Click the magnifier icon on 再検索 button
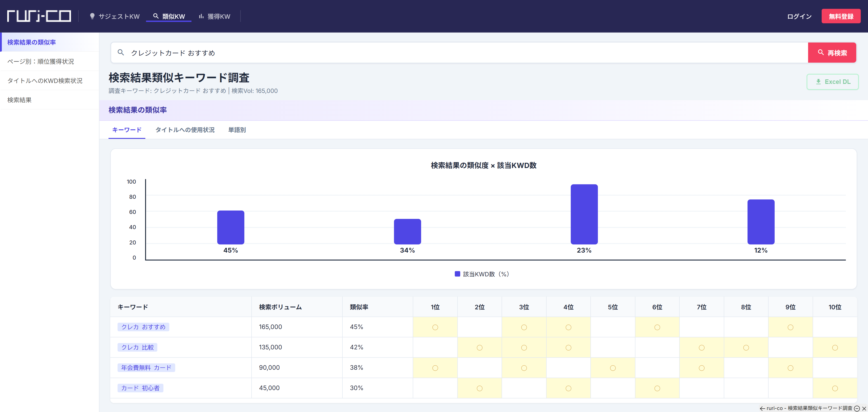This screenshot has width=868, height=412. (821, 53)
